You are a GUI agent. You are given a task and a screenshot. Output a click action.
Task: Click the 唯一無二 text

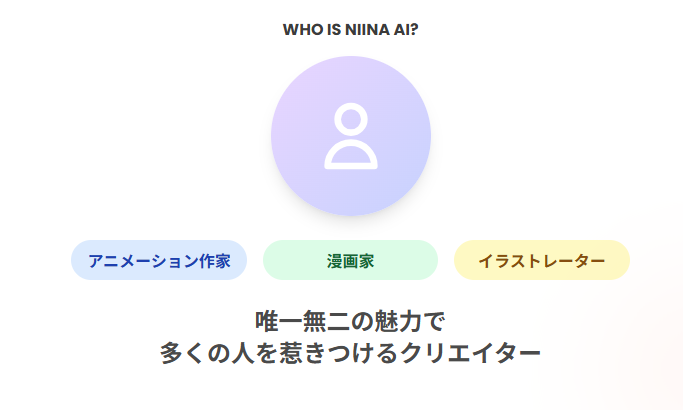[302, 322]
